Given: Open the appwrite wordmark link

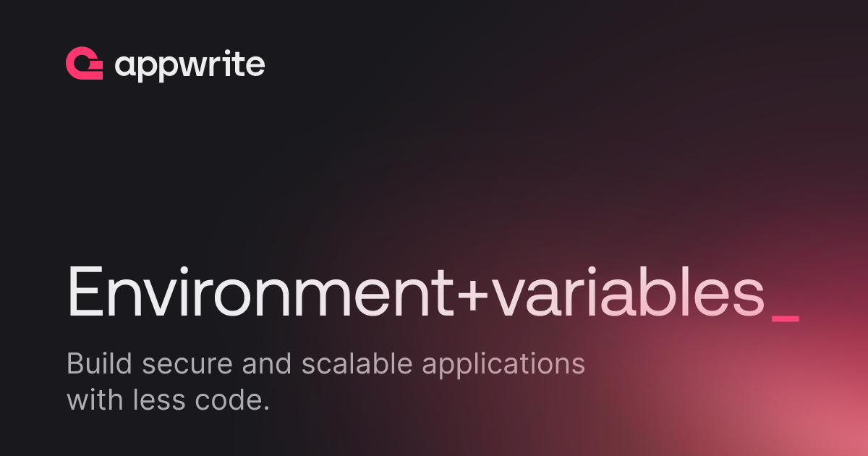Looking at the screenshot, I should [190, 67].
